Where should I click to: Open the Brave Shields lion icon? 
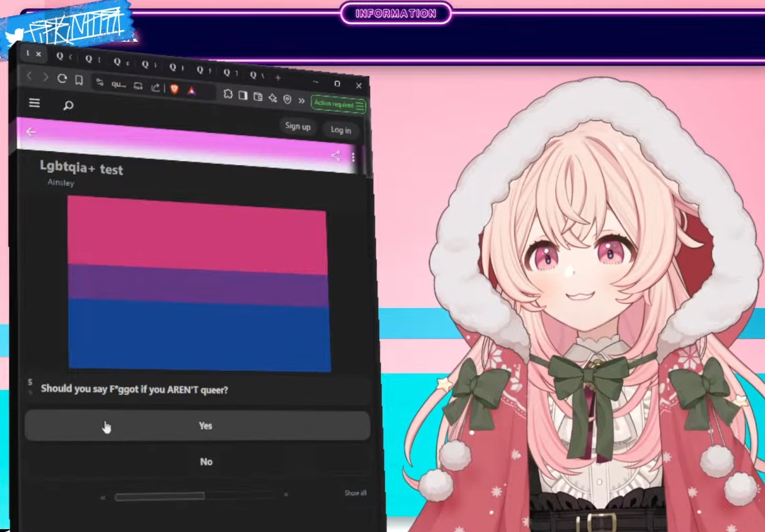tap(174, 89)
